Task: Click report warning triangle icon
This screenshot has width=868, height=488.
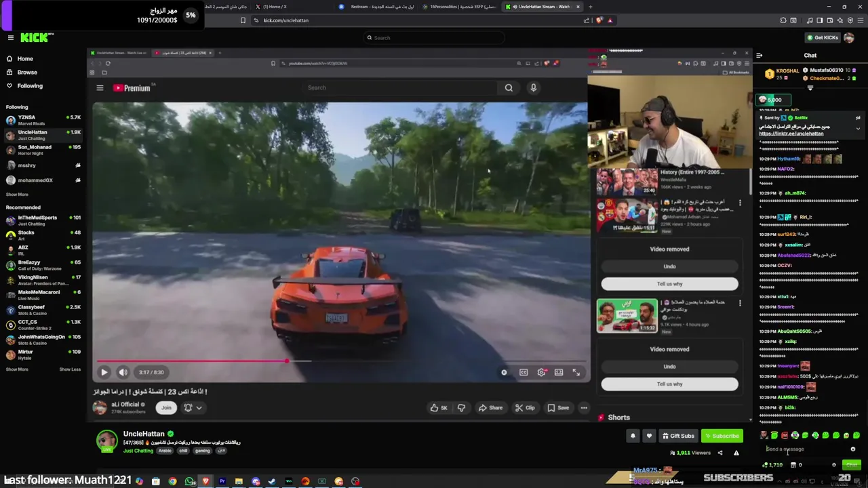Action: pos(736,453)
